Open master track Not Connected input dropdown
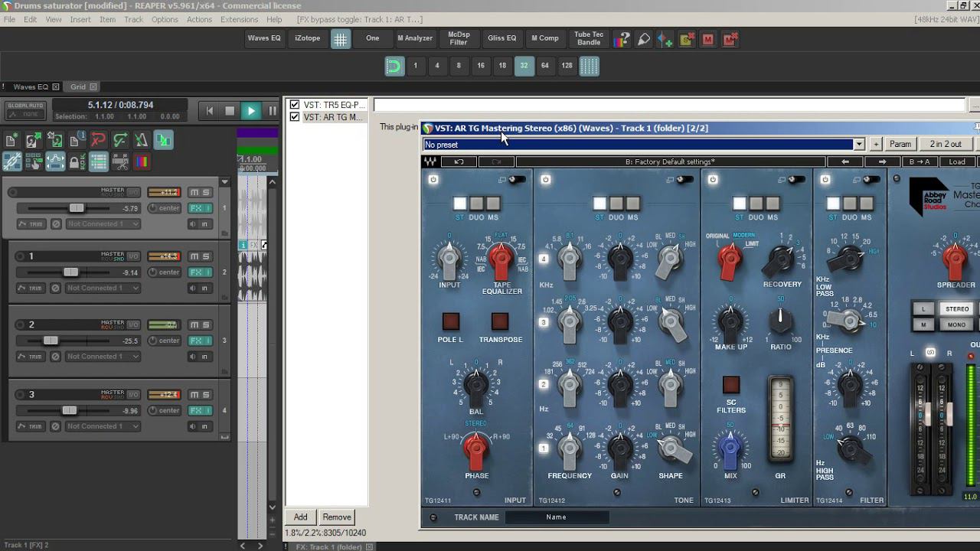 coord(103,224)
